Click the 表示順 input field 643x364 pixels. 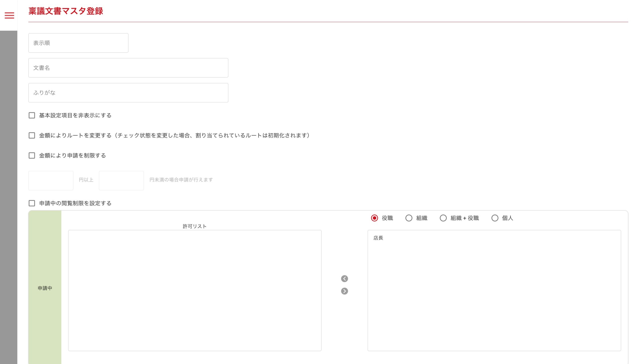pyautogui.click(x=78, y=43)
